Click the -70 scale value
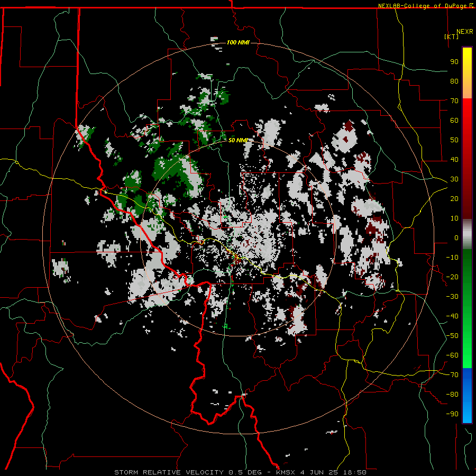The width and height of the screenshot is (476, 476). 452,375
